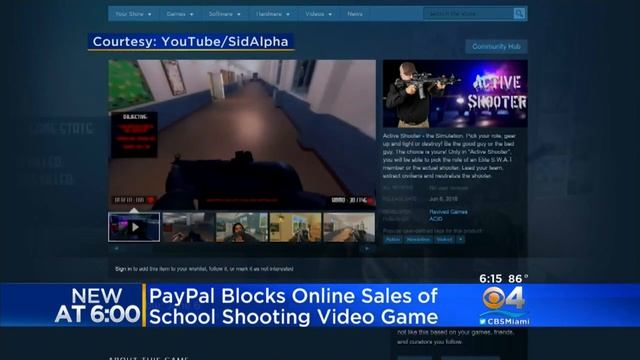The height and width of the screenshot is (360, 640).
Task: Open the Your Store dropdown menu
Action: (133, 14)
